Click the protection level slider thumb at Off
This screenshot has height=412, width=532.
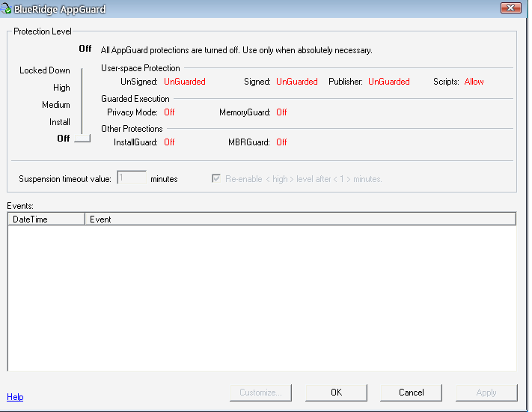pos(82,138)
